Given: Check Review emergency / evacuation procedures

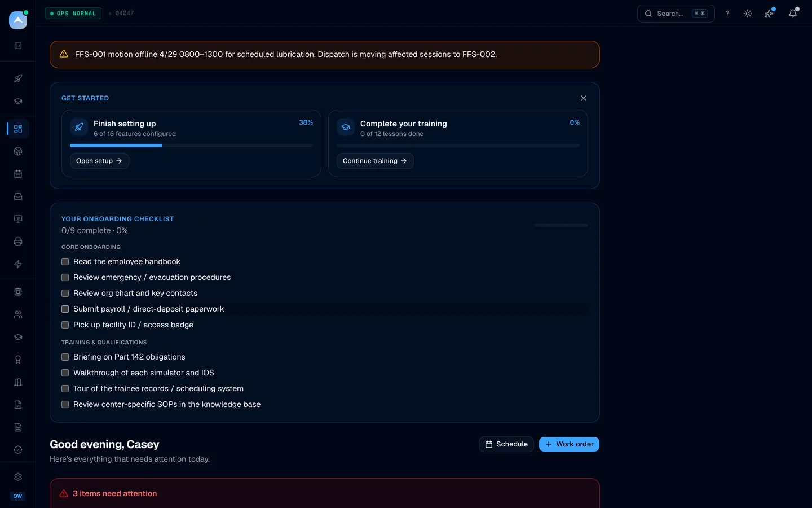Looking at the screenshot, I should (65, 278).
